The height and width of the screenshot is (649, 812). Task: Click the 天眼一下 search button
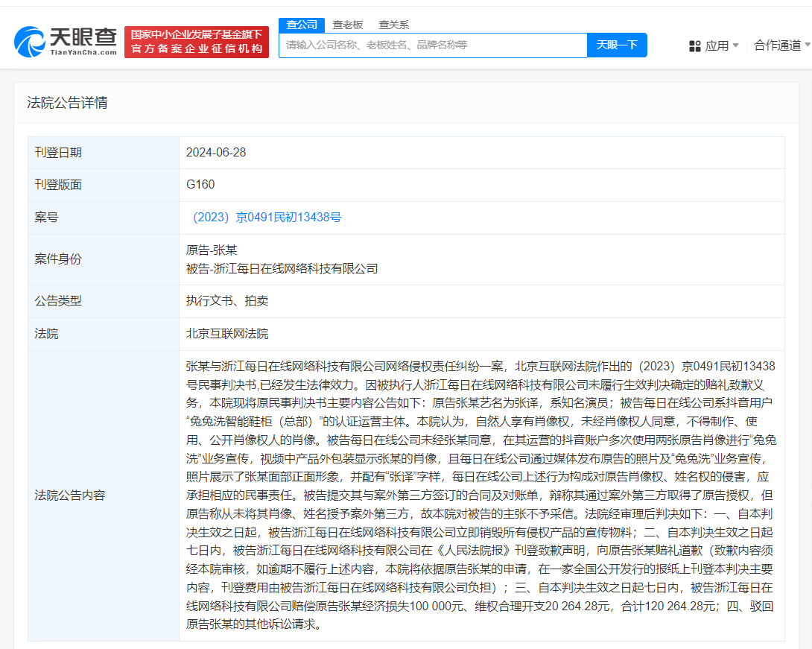tap(617, 45)
